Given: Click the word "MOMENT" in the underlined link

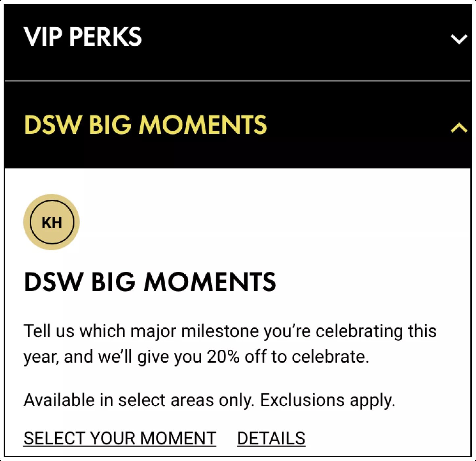Looking at the screenshot, I should (x=178, y=438).
